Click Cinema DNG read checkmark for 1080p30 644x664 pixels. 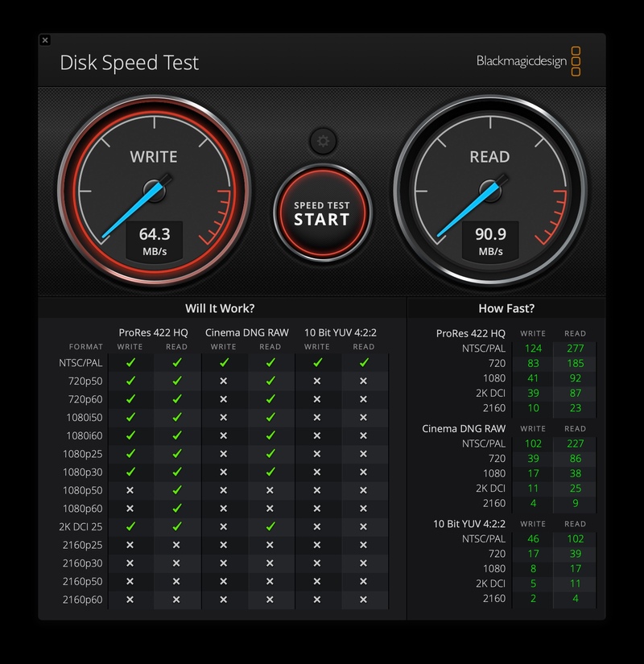(x=270, y=472)
